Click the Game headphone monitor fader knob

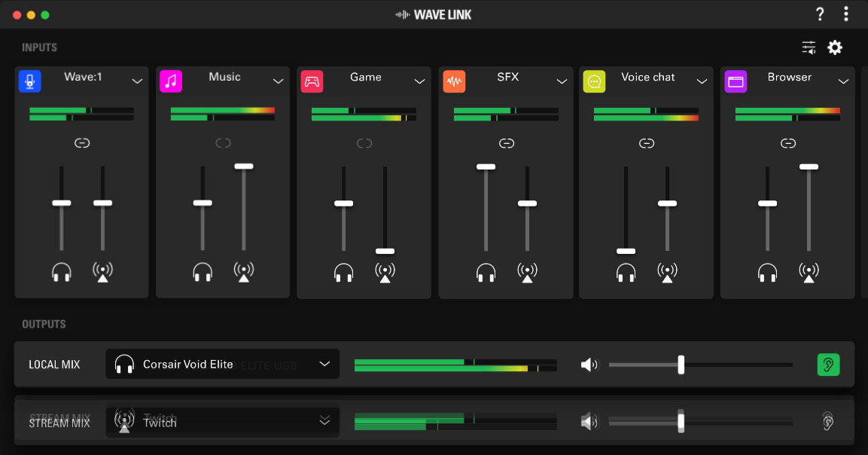point(344,203)
